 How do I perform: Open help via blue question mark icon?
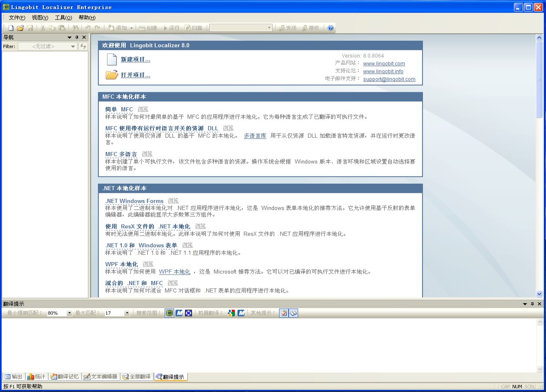tap(331, 28)
